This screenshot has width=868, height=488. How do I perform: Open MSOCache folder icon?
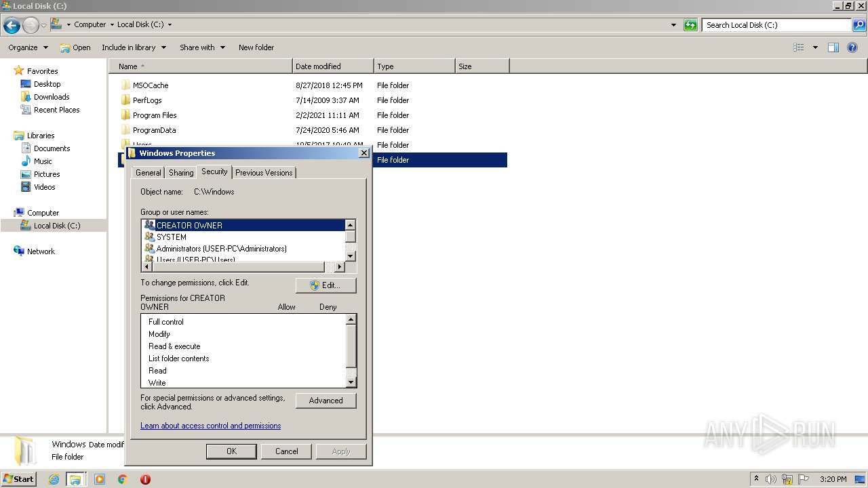[125, 85]
